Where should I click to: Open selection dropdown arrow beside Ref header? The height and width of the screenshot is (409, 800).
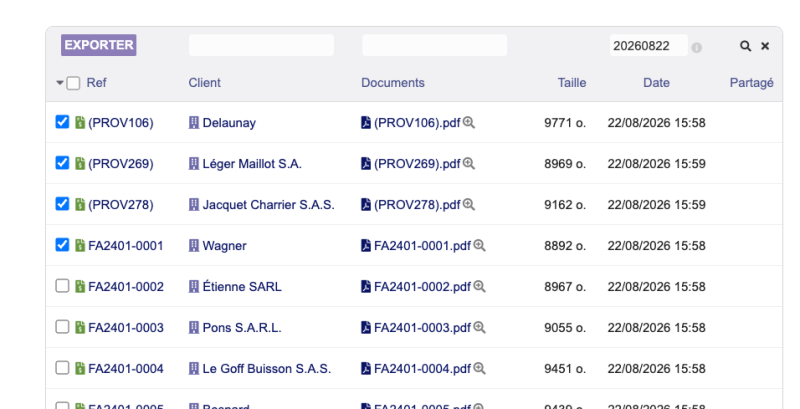tap(60, 83)
